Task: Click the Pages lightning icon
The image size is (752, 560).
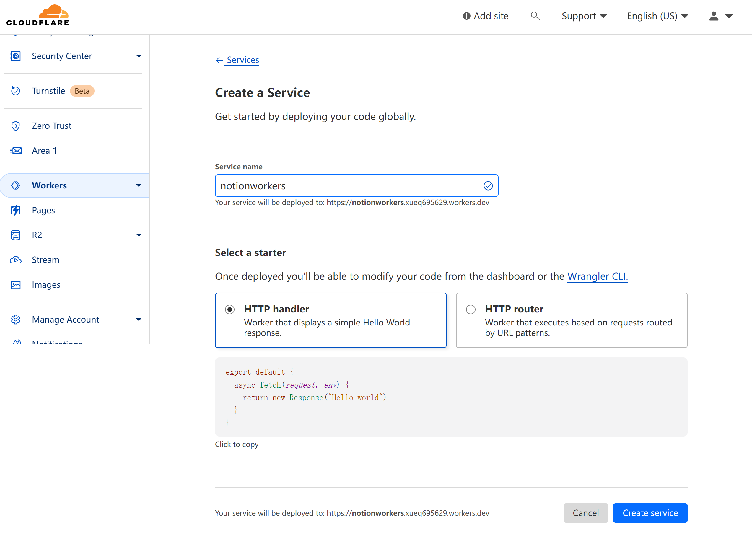Action: tap(16, 210)
